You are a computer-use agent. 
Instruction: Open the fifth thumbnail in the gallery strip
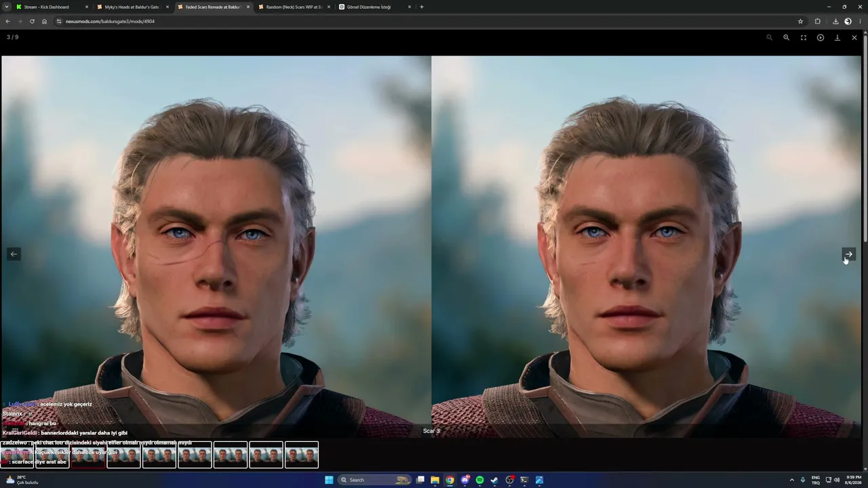pyautogui.click(x=159, y=455)
